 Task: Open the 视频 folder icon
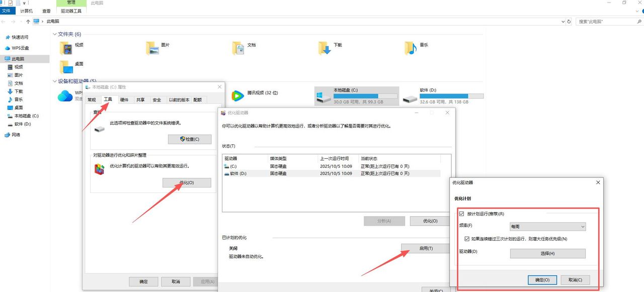66,48
